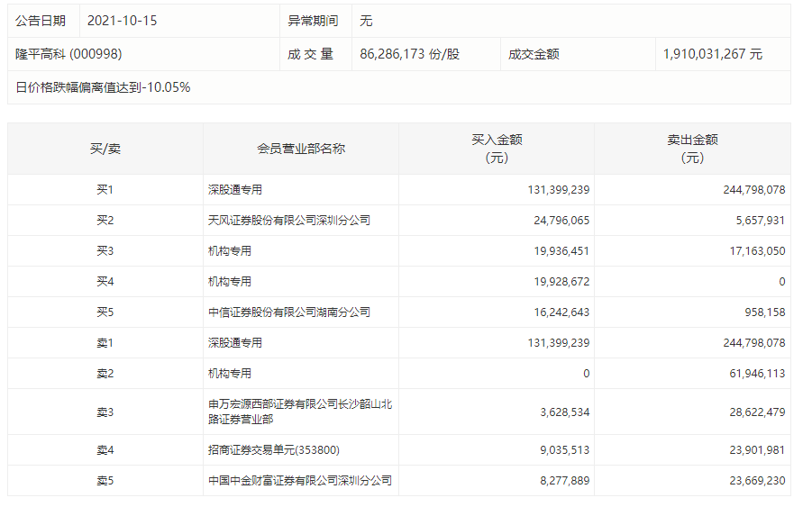Click the 买入金额 column header
812x507 pixels.
coord(497,149)
